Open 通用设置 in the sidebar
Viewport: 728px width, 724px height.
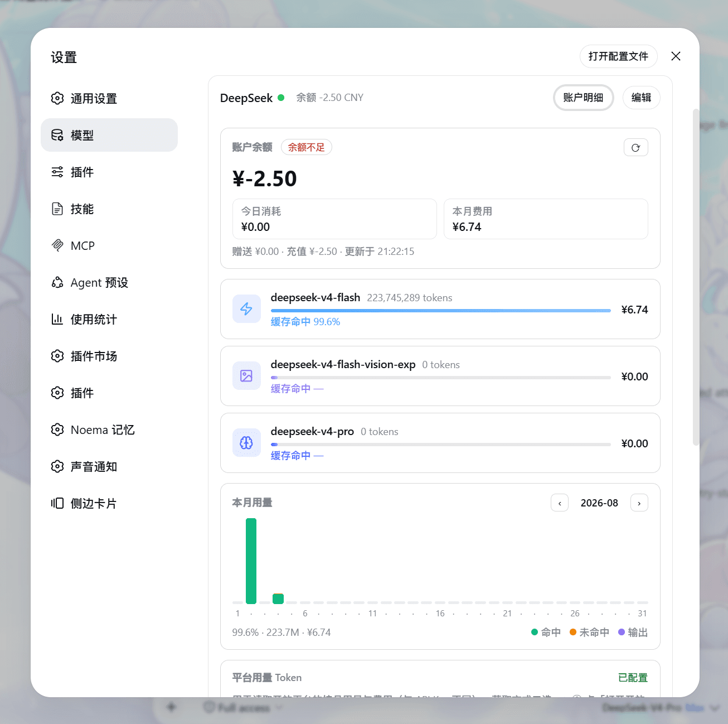(x=109, y=98)
